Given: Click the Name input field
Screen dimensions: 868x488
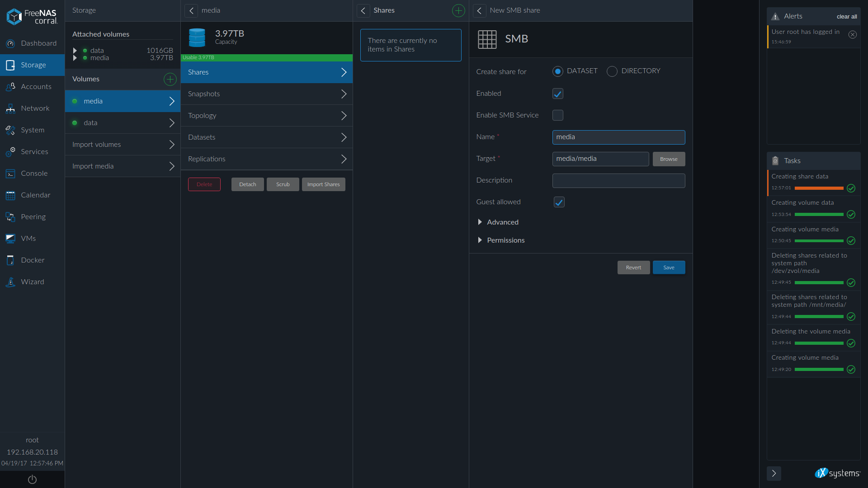Looking at the screenshot, I should pyautogui.click(x=618, y=137).
